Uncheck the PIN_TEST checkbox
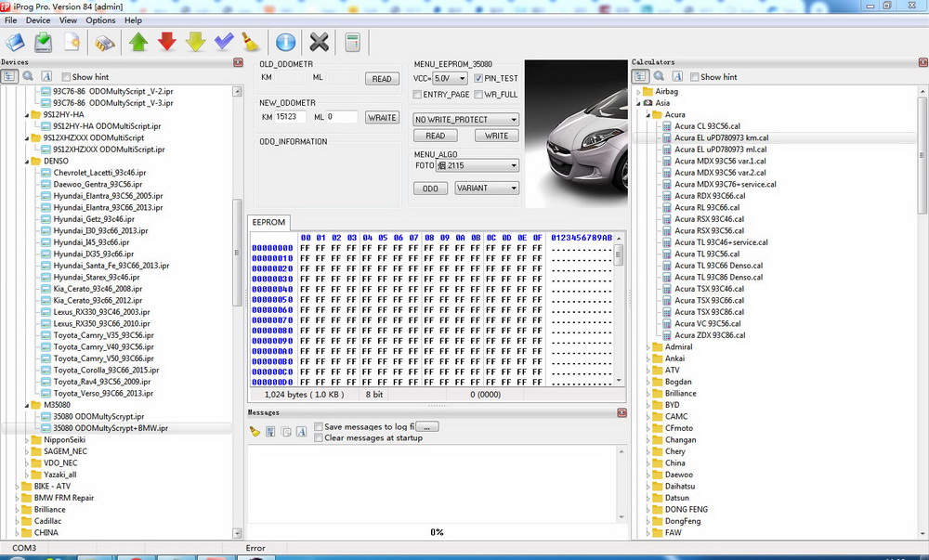Screen dimensions: 929x560 478,78
